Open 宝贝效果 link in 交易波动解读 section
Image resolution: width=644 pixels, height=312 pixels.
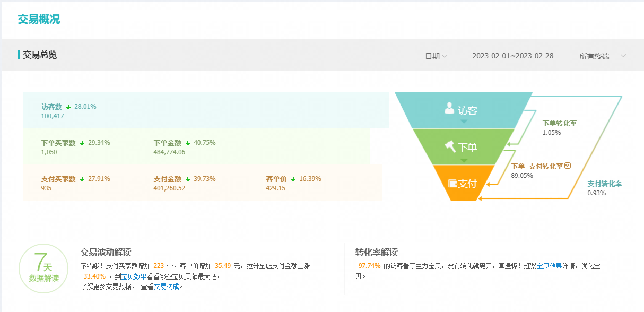coord(134,276)
